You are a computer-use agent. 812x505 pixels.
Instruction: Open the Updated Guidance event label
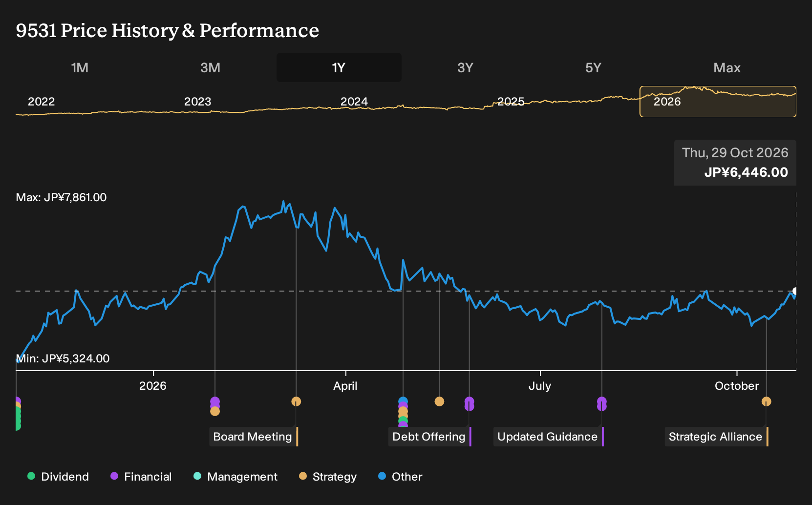tap(549, 437)
